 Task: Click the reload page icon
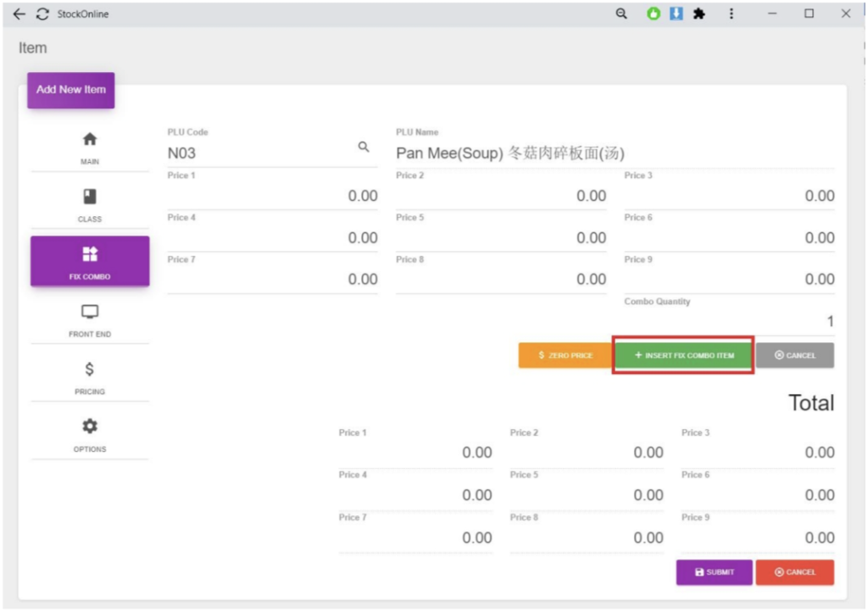(x=42, y=14)
